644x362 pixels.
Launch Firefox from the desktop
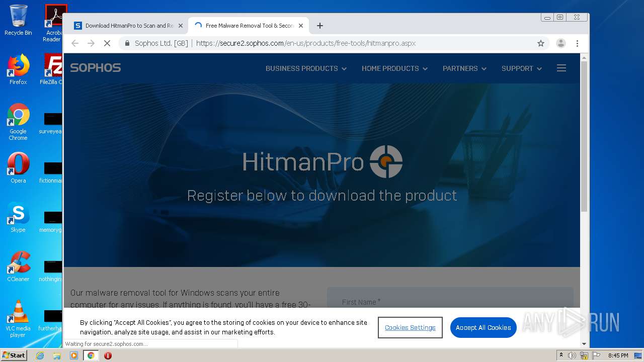[x=18, y=69]
